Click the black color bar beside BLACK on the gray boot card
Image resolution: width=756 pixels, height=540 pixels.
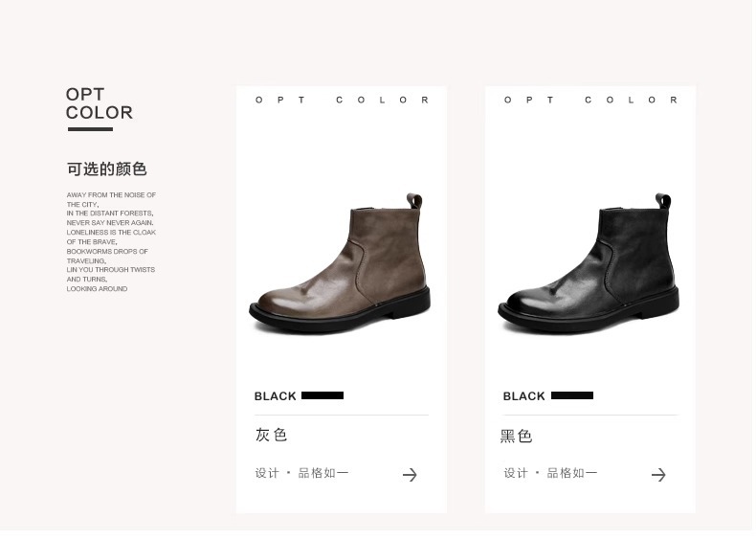click(x=324, y=397)
